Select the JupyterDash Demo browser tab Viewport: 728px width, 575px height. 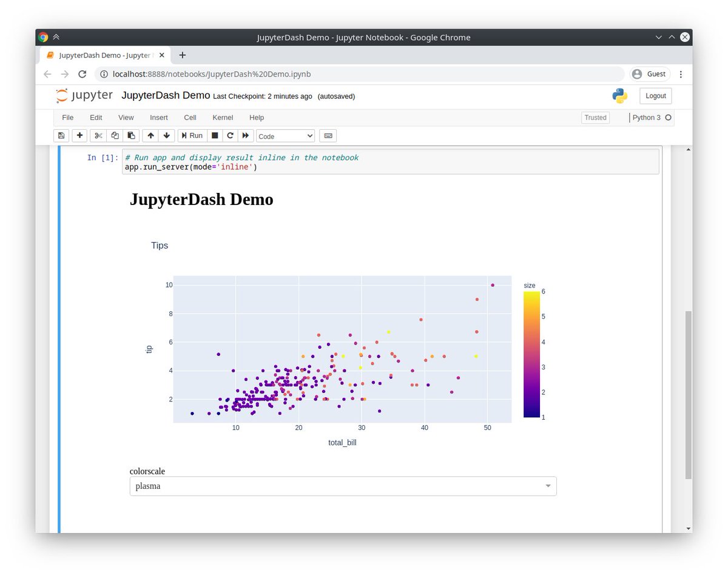103,55
